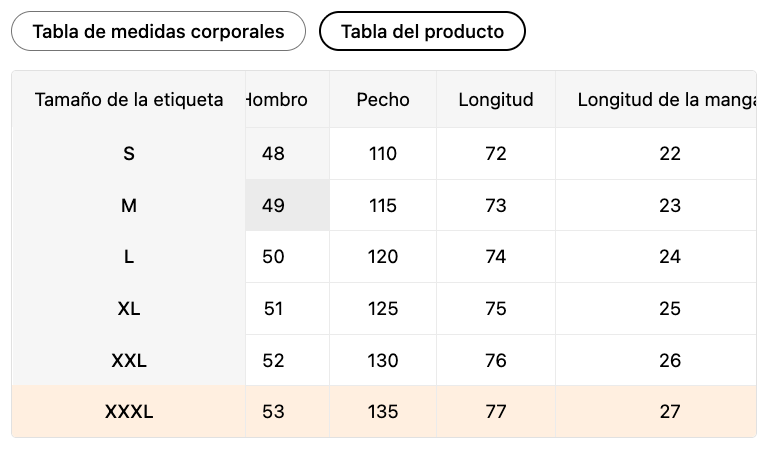
Task: Select the XL size row label
Action: [129, 309]
